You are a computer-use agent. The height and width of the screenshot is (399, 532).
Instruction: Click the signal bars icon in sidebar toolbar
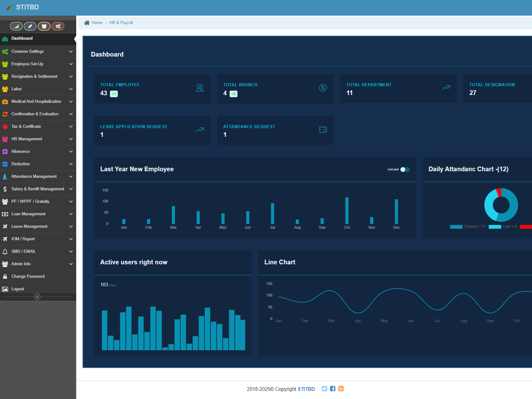[16, 26]
